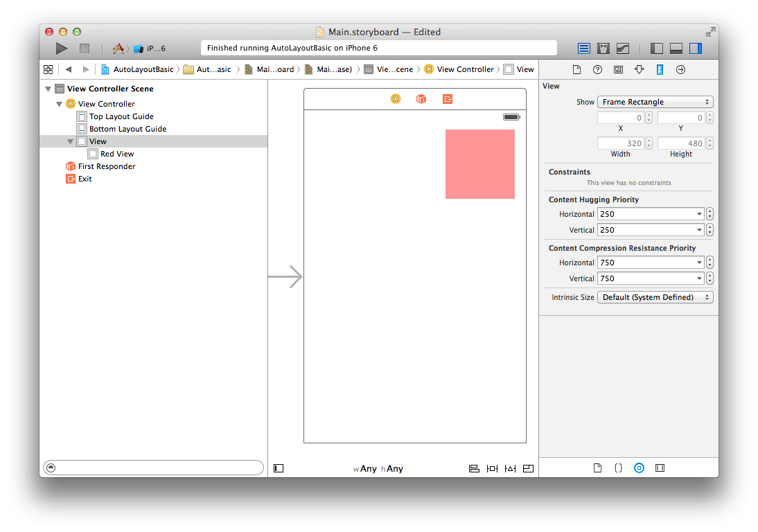Show the Object library
The image size is (758, 532).
[x=639, y=468]
